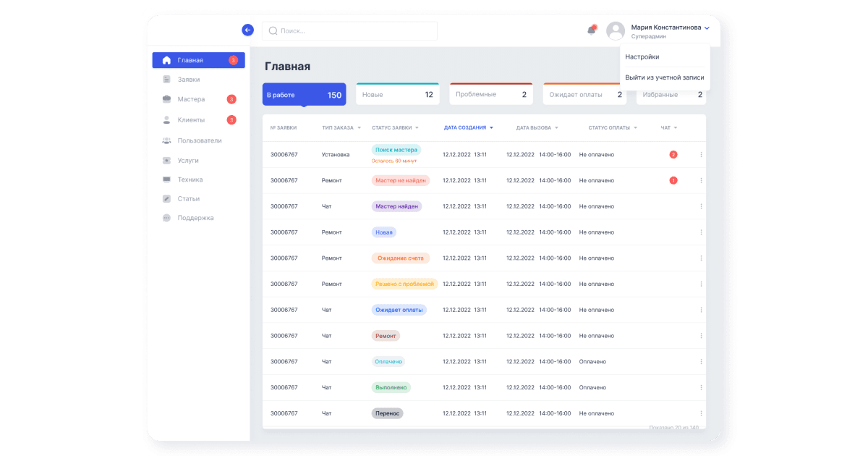Open Статьи via the pencil sidebar icon
This screenshot has width=868, height=456.
(167, 198)
